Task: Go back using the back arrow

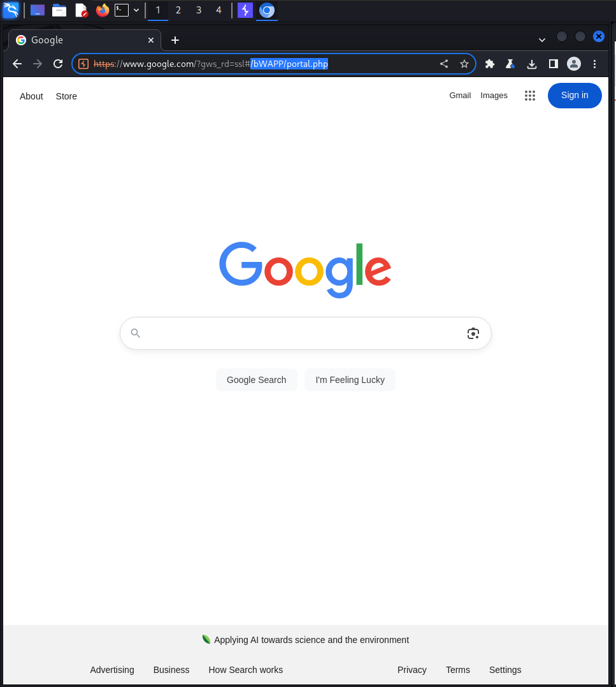Action: pyautogui.click(x=17, y=64)
